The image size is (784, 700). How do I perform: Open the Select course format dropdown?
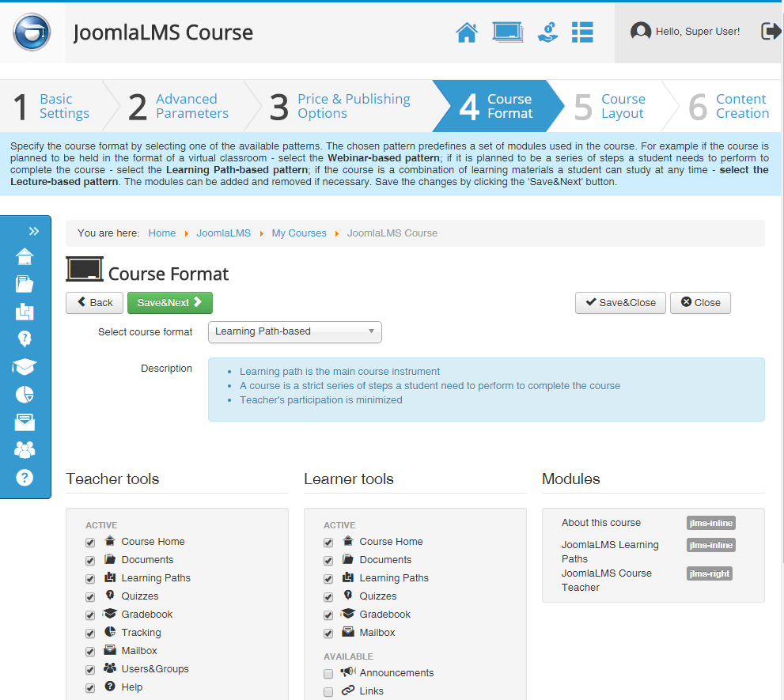294,331
